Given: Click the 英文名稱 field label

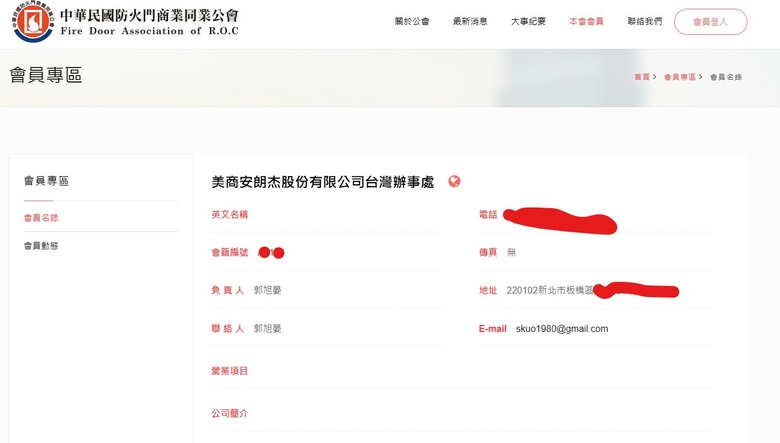Looking at the screenshot, I should click(x=229, y=214).
